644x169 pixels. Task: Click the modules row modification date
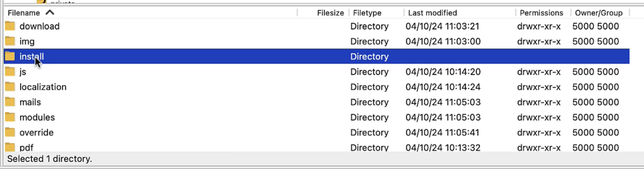pyautogui.click(x=443, y=117)
